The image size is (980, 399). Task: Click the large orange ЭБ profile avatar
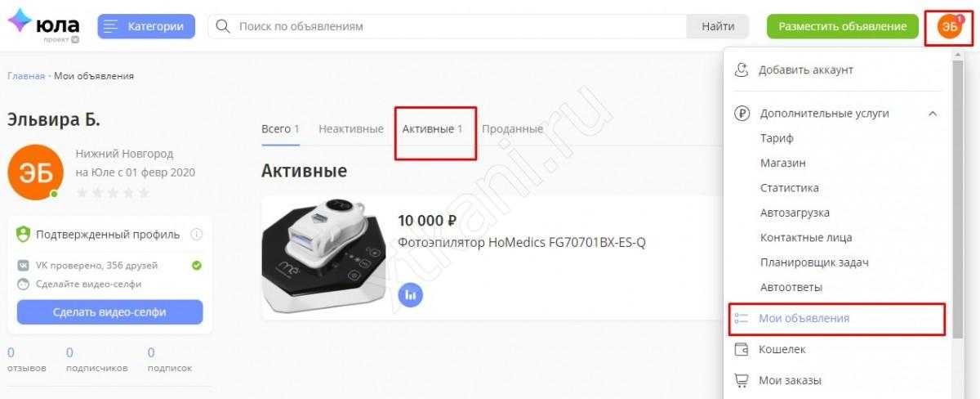[x=35, y=173]
